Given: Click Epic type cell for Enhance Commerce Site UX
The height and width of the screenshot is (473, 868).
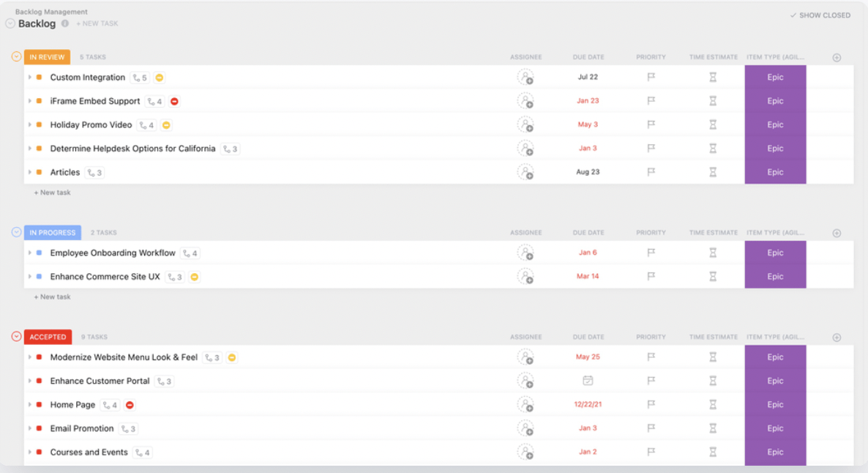Looking at the screenshot, I should click(x=775, y=276).
